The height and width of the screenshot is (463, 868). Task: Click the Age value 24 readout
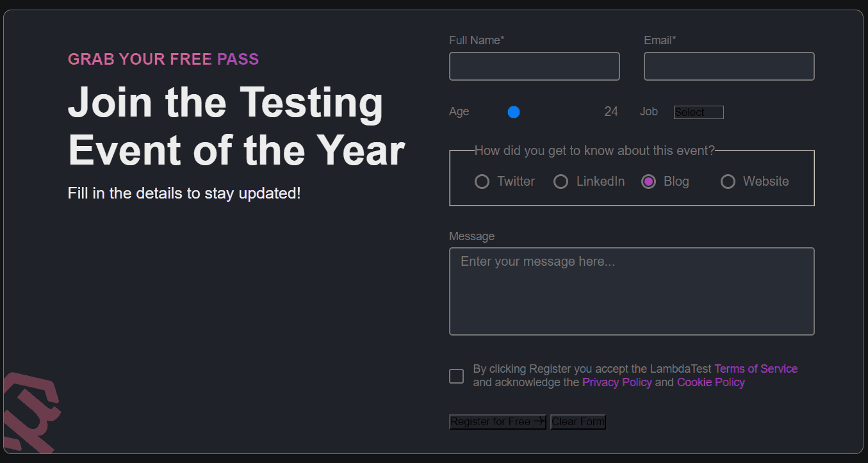(611, 112)
